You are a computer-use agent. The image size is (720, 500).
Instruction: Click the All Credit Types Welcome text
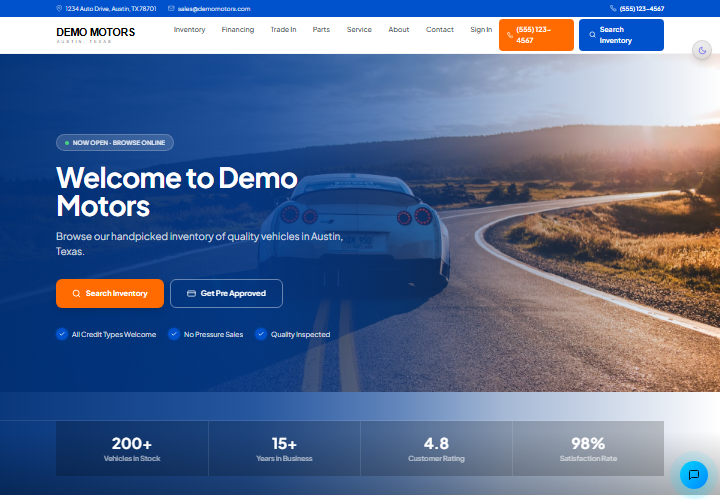tap(114, 334)
